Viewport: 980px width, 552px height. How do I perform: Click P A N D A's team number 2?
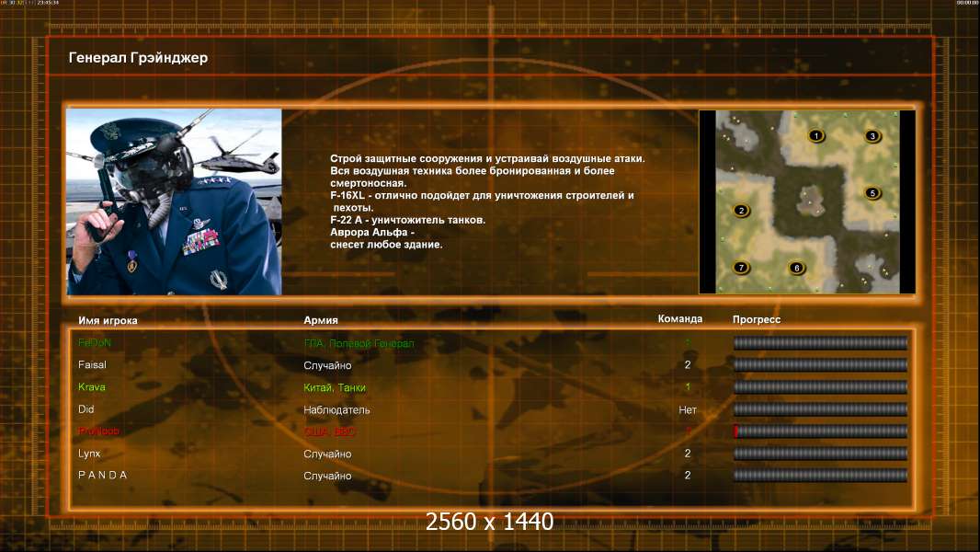point(688,475)
